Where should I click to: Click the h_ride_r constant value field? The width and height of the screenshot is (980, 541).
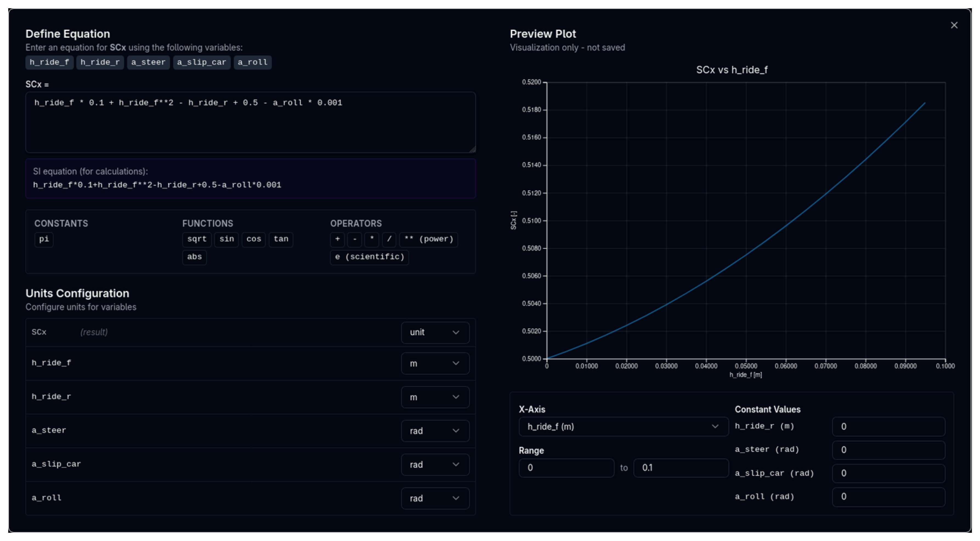pos(888,426)
